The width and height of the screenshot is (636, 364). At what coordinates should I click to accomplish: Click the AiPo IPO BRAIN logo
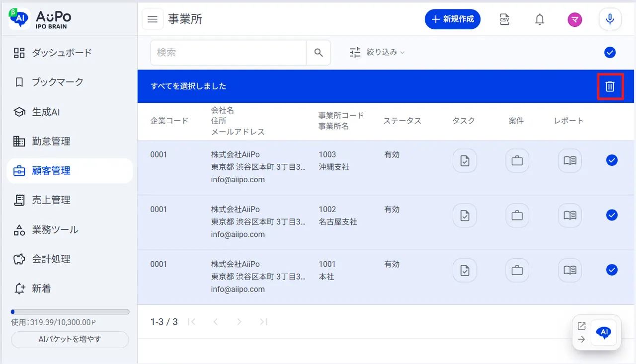click(40, 19)
